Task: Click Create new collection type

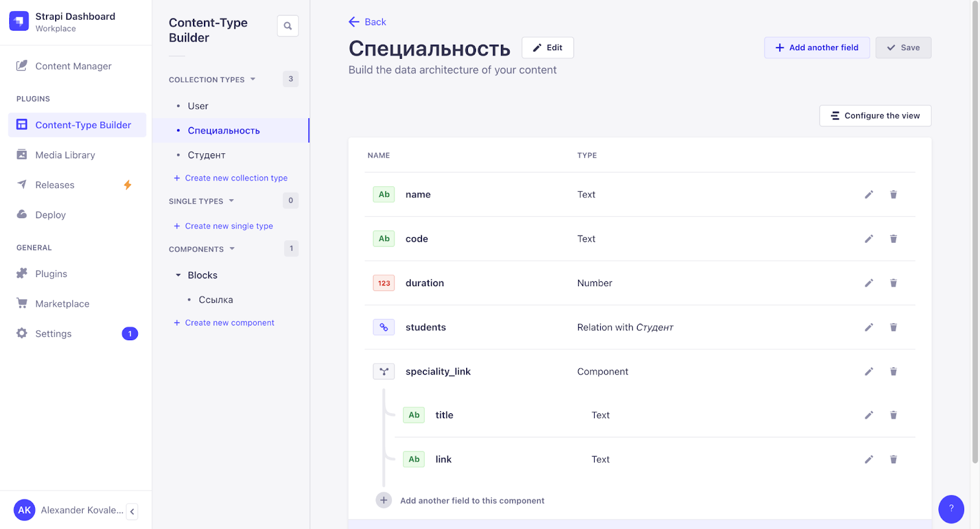Action: click(x=231, y=178)
